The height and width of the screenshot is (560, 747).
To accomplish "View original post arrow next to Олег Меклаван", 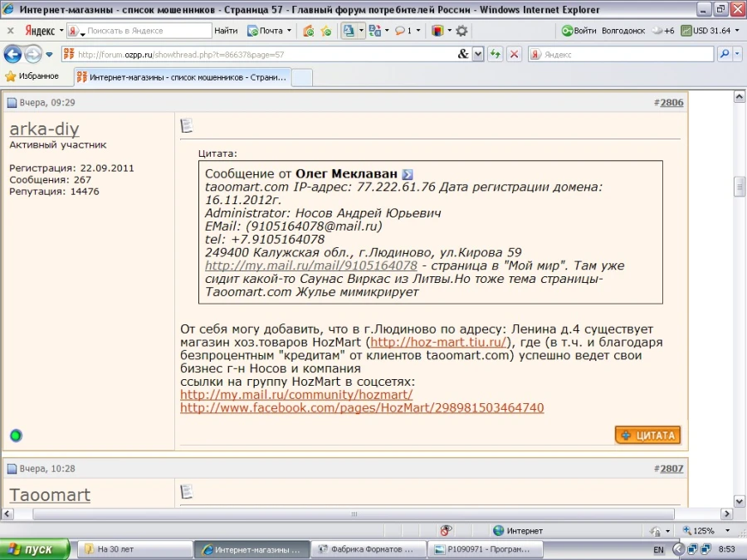I will coord(408,174).
